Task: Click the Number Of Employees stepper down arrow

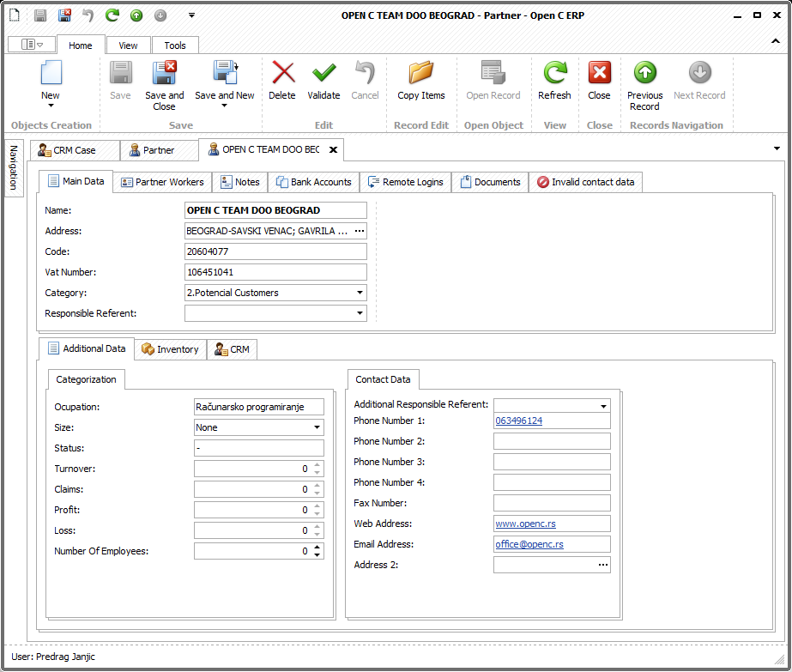Action: [x=317, y=554]
